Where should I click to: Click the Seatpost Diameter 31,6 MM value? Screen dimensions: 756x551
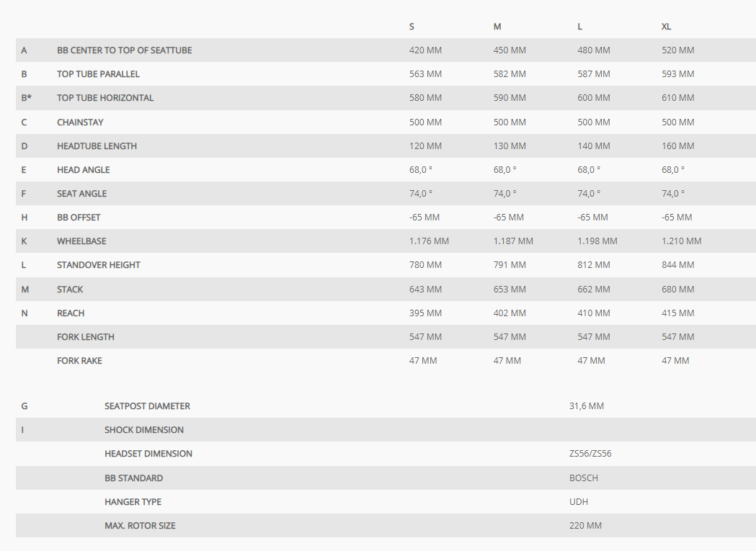(x=587, y=406)
